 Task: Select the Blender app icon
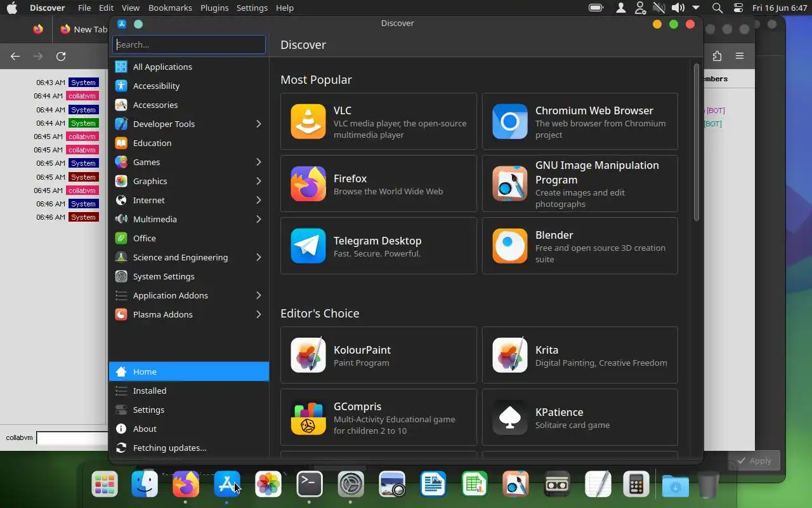pos(510,246)
